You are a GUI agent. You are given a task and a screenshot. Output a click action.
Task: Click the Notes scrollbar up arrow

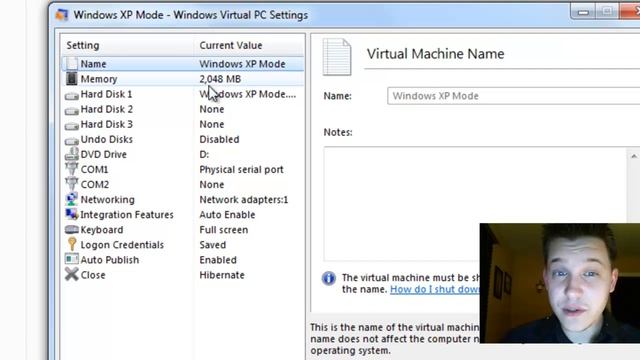tap(633, 156)
